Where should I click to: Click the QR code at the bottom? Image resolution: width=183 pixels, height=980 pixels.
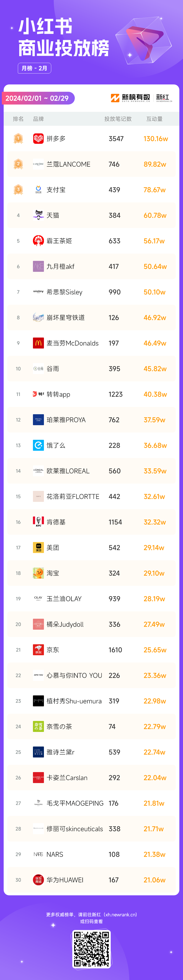point(91,949)
